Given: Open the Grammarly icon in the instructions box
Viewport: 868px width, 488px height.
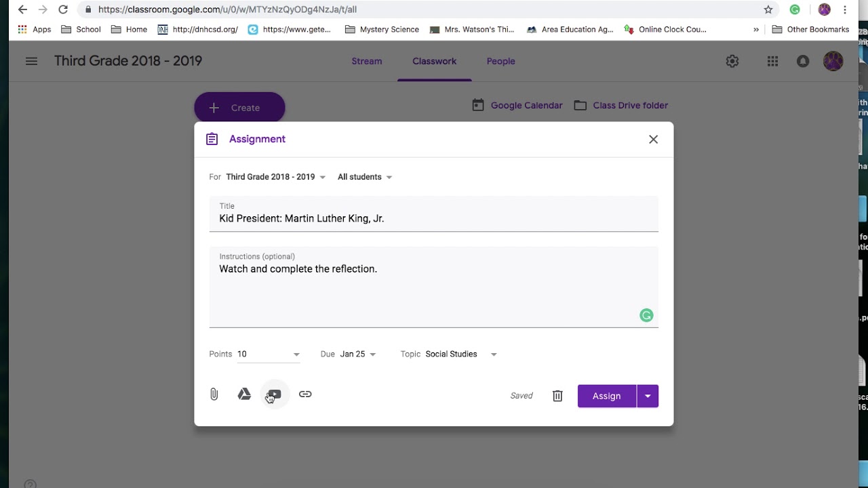Looking at the screenshot, I should tap(646, 315).
